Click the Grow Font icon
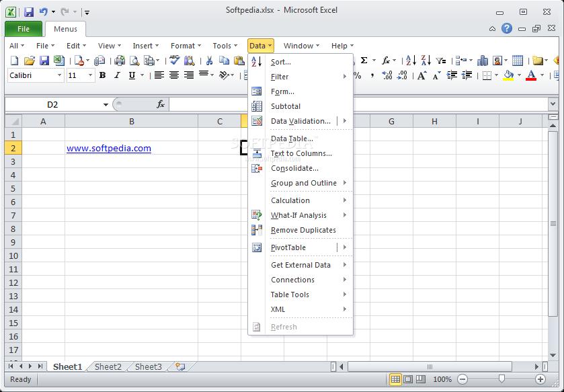The width and height of the screenshot is (564, 392). tap(422, 75)
